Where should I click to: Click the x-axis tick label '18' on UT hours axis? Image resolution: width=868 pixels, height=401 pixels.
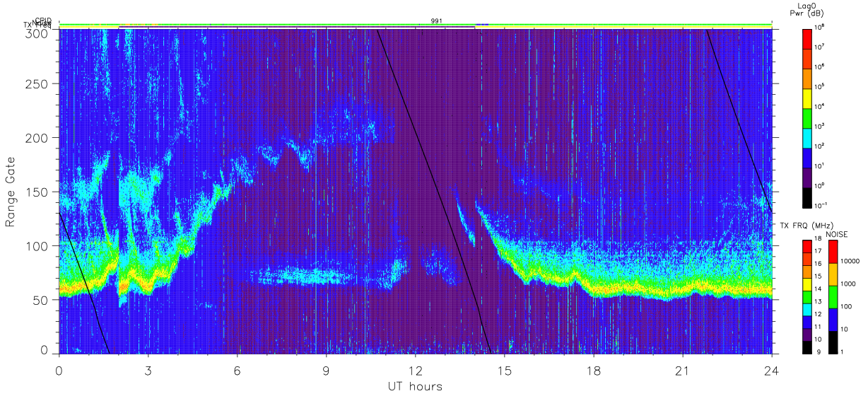coord(594,370)
